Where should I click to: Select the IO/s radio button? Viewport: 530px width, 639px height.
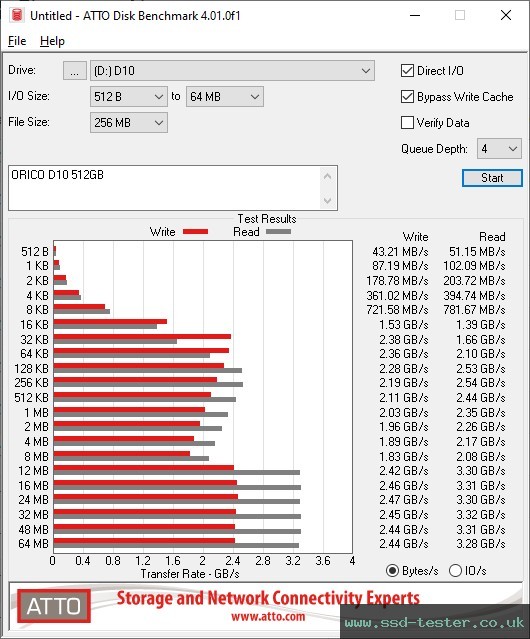(x=455, y=571)
